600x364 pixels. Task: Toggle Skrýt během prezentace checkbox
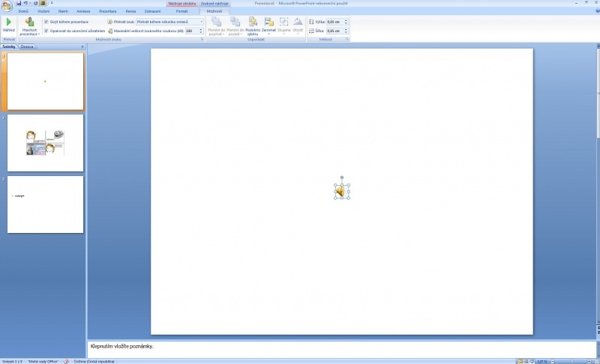point(46,22)
